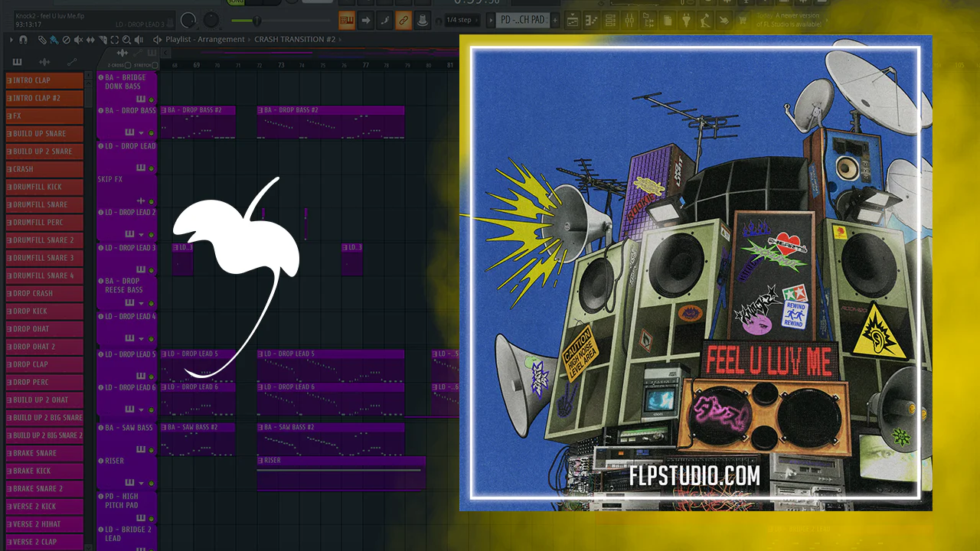The height and width of the screenshot is (551, 980).
Task: Click the left round knob in top toolbar
Action: point(188,21)
